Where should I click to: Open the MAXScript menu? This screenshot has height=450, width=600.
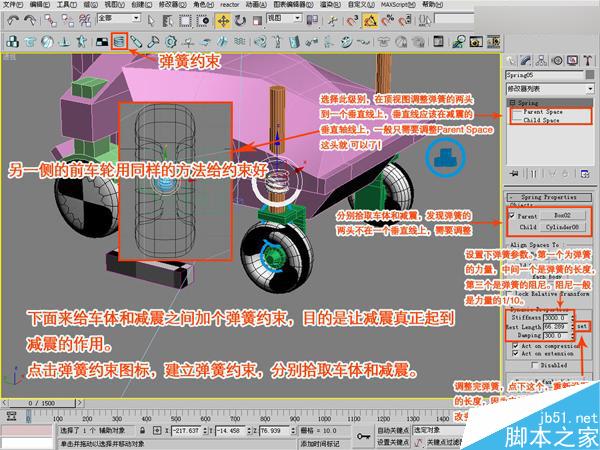pos(398,5)
